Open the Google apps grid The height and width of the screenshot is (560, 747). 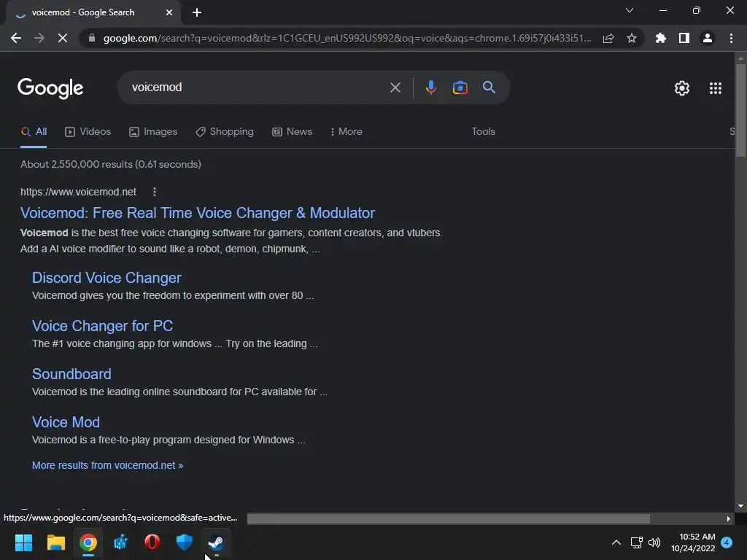click(715, 88)
